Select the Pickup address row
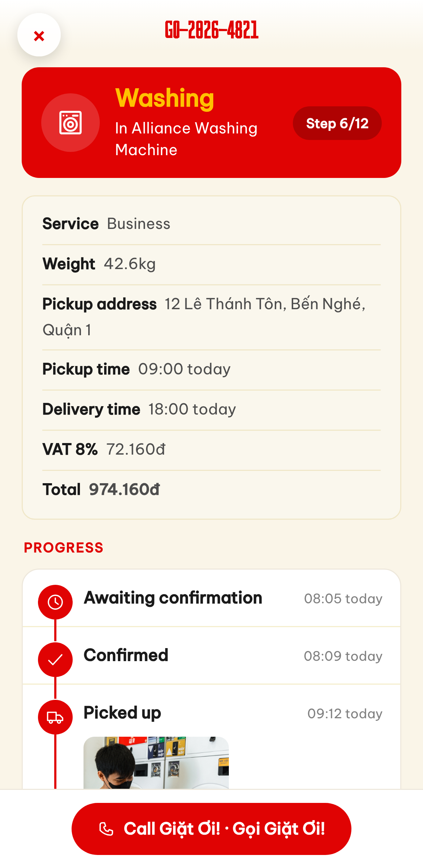423x868 pixels. tap(211, 317)
